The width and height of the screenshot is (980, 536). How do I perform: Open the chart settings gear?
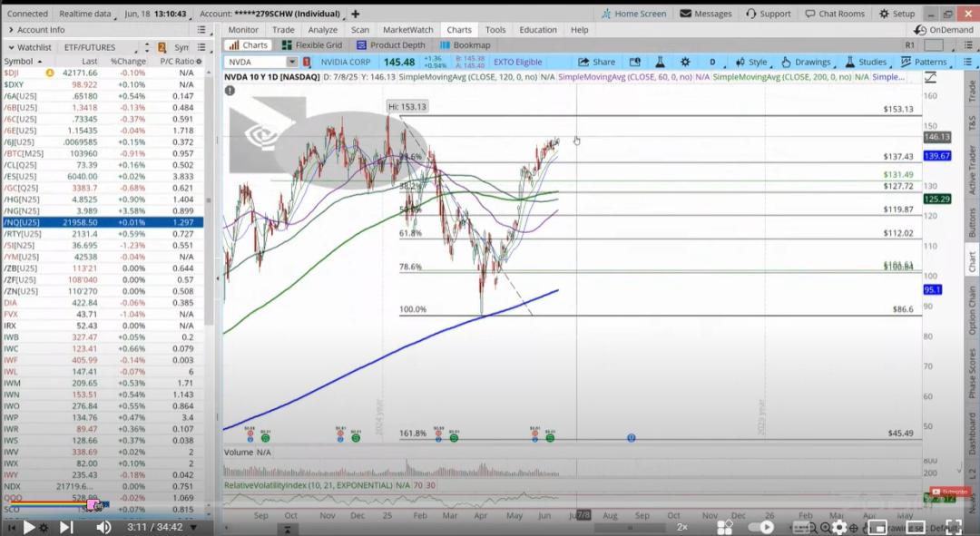pos(685,62)
